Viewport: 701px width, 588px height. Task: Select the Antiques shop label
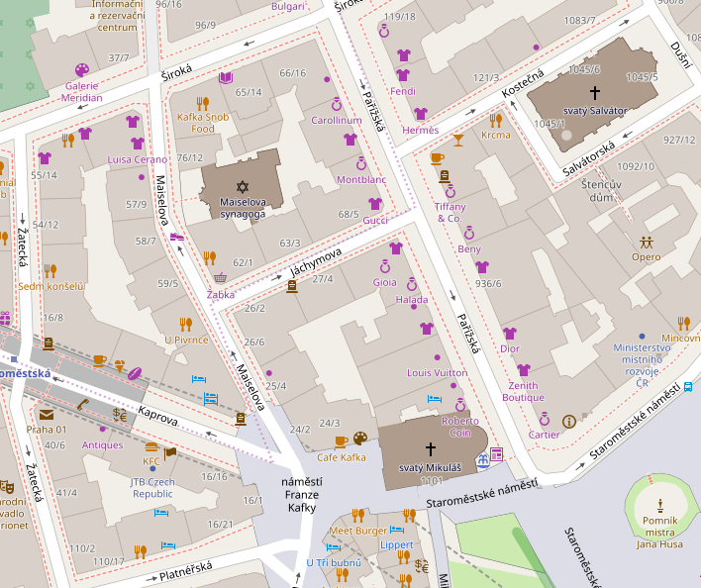pyautogui.click(x=102, y=445)
